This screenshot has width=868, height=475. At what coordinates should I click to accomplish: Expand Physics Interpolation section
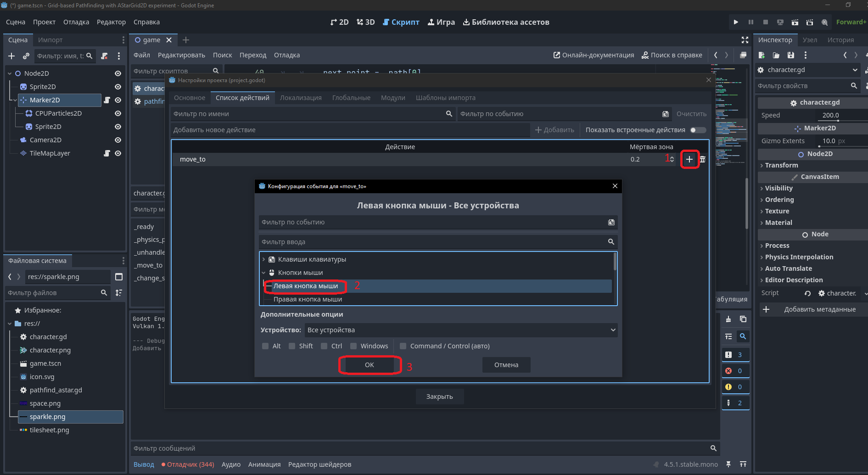(x=799, y=257)
